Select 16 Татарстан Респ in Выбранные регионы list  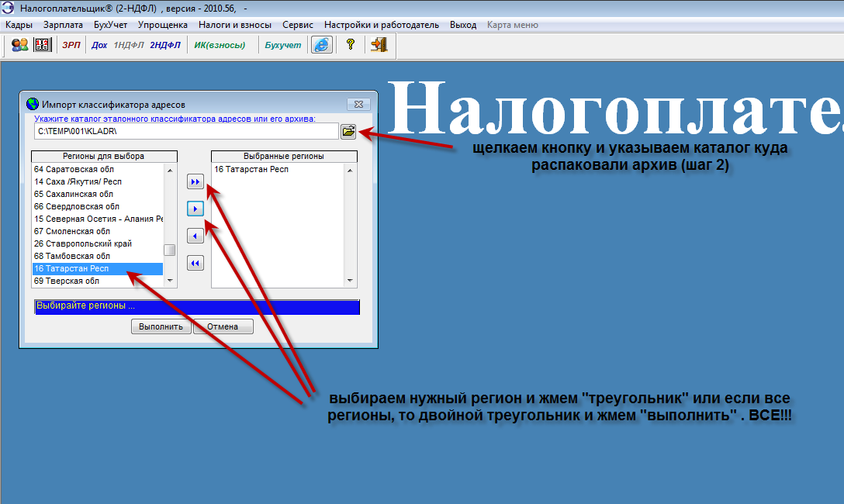(x=278, y=170)
